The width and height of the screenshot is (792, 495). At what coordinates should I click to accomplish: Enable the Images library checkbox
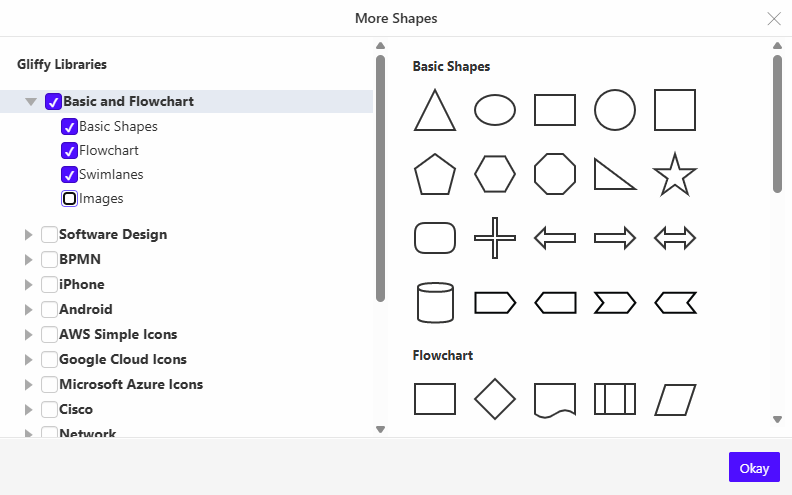(x=70, y=199)
